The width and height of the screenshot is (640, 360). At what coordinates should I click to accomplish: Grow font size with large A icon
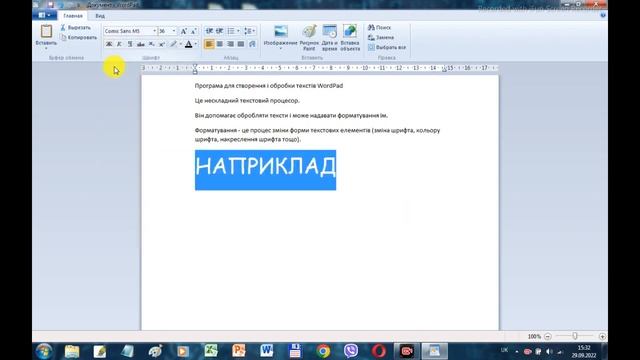184,31
